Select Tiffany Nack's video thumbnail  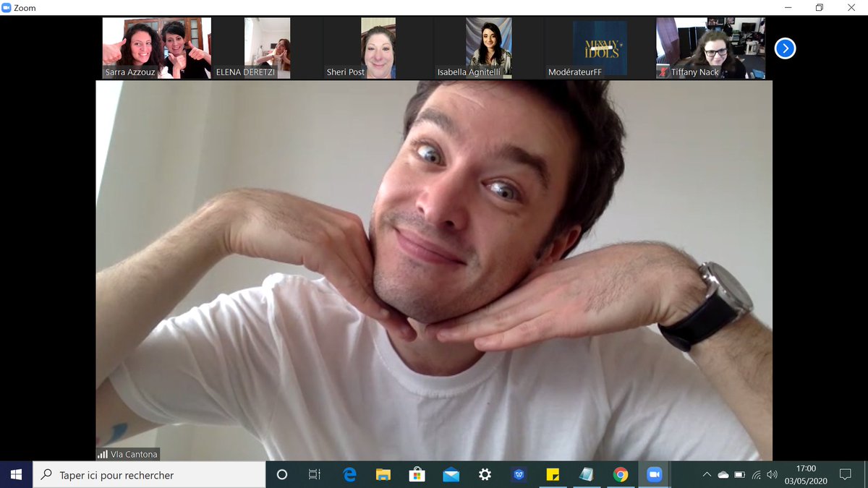tap(710, 48)
